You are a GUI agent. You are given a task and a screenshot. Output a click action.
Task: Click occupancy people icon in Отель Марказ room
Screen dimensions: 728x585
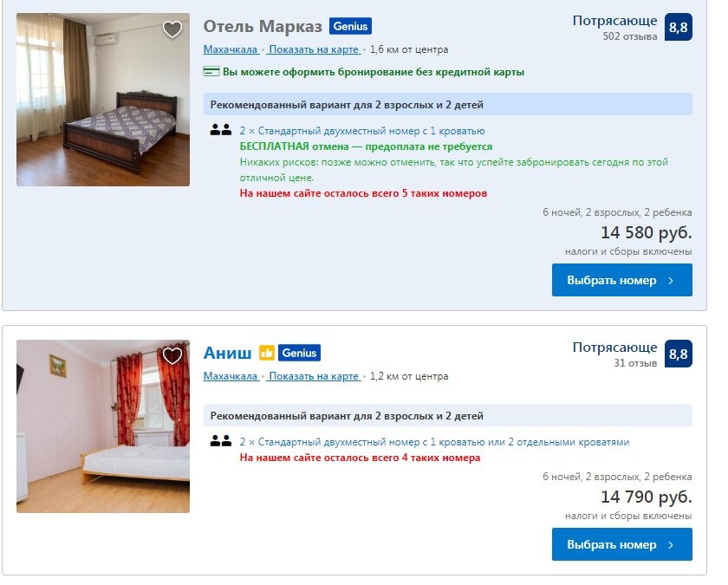[220, 131]
